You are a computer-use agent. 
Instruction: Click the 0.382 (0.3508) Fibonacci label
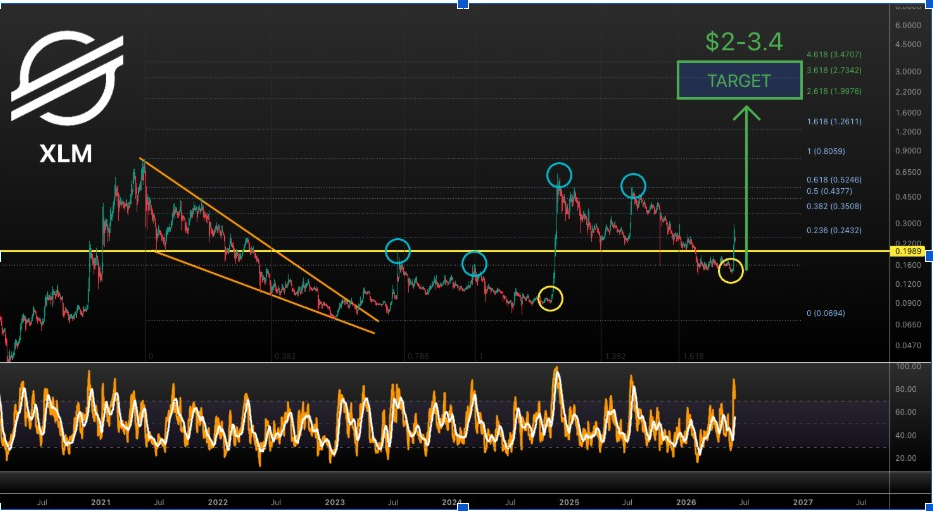click(834, 206)
